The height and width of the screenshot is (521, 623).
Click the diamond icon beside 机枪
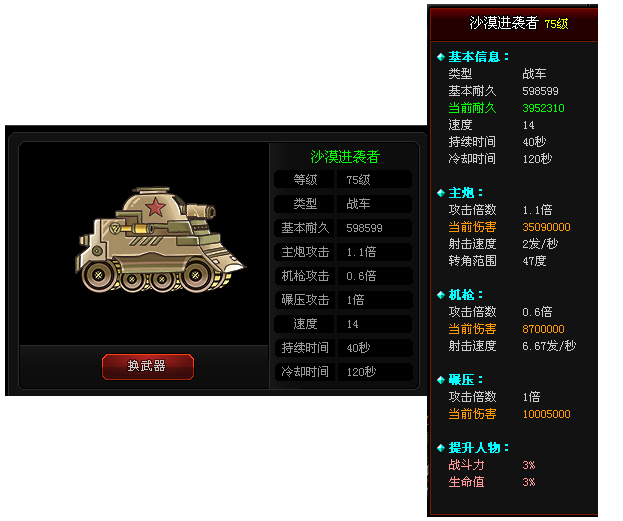(x=441, y=295)
